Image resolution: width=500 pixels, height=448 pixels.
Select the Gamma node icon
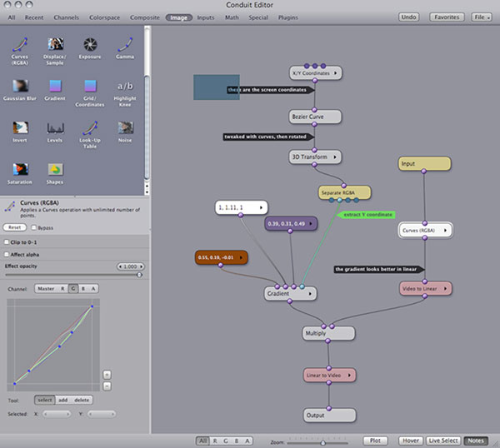125,45
